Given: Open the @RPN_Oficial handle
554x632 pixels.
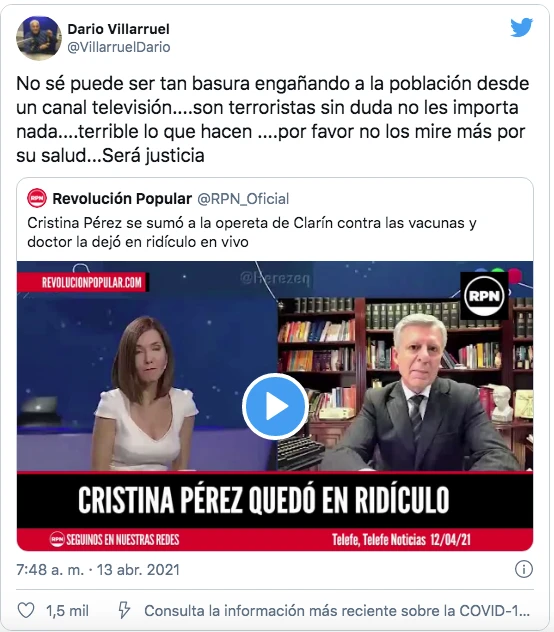Looking at the screenshot, I should tap(243, 199).
